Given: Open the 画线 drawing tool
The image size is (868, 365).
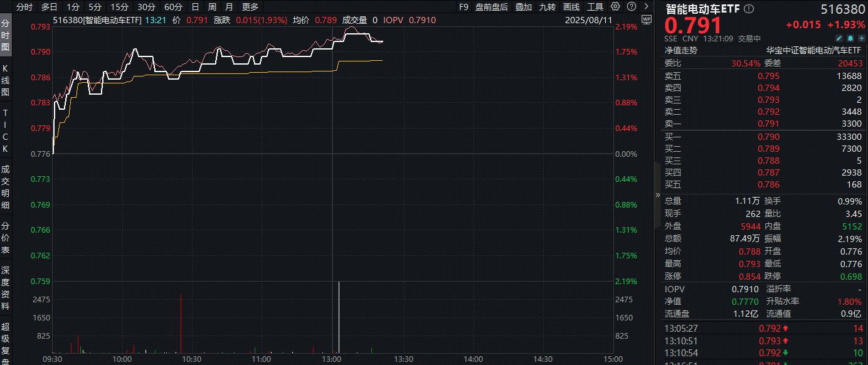Looking at the screenshot, I should tap(571, 7).
